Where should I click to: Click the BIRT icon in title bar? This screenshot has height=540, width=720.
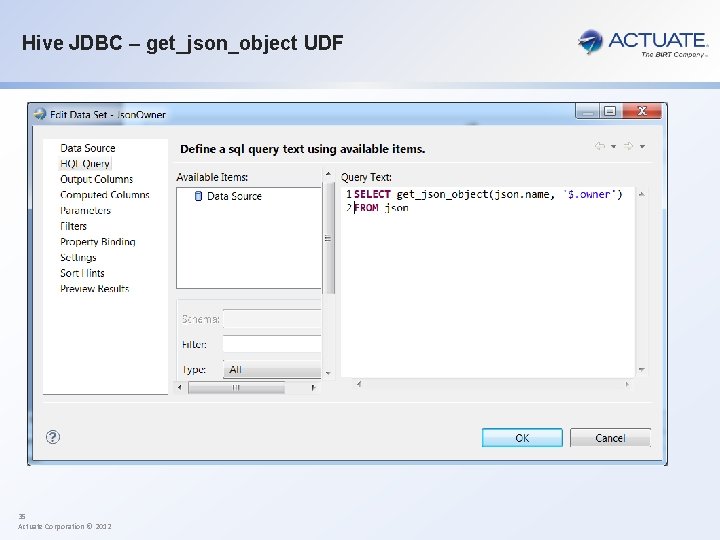[40, 114]
